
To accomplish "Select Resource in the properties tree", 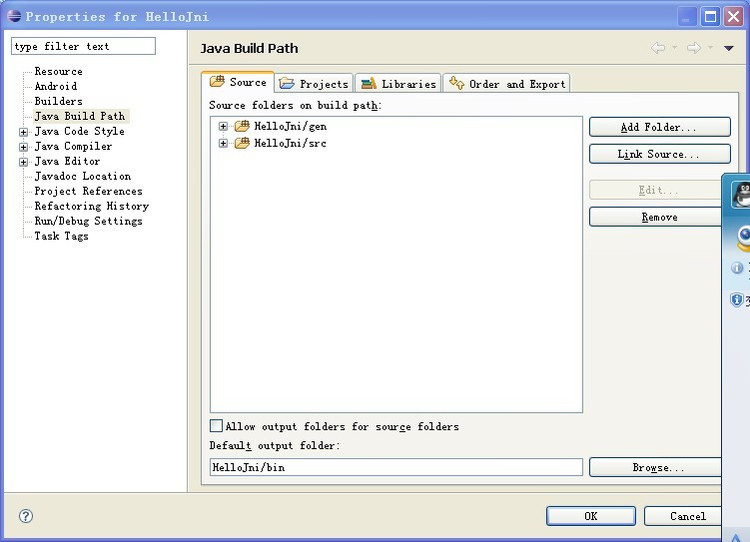I will [58, 71].
